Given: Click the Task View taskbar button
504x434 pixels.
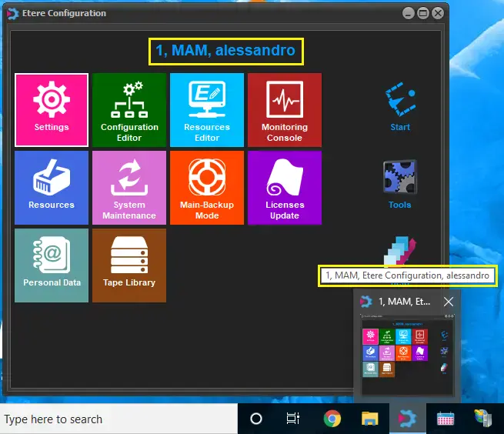Looking at the screenshot, I should pos(293,419).
